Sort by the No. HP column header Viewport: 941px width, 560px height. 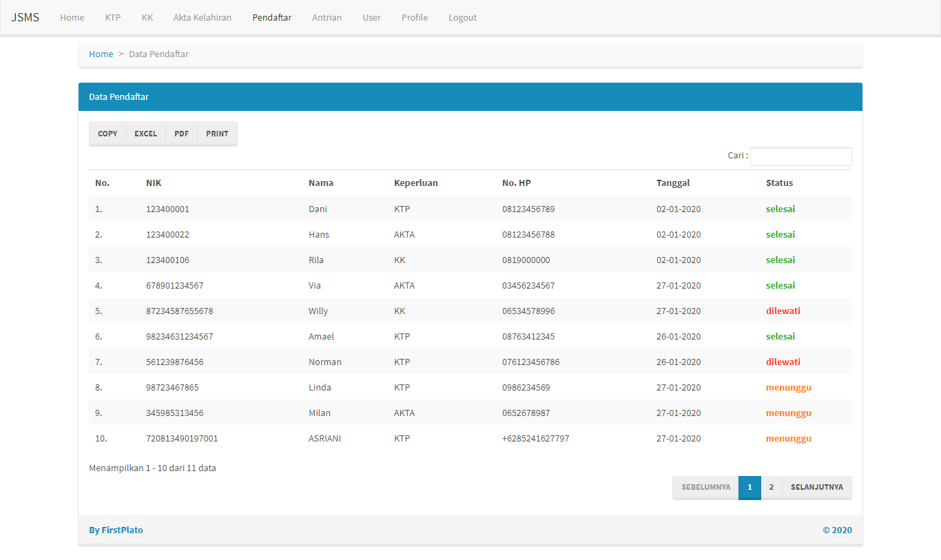tap(517, 183)
